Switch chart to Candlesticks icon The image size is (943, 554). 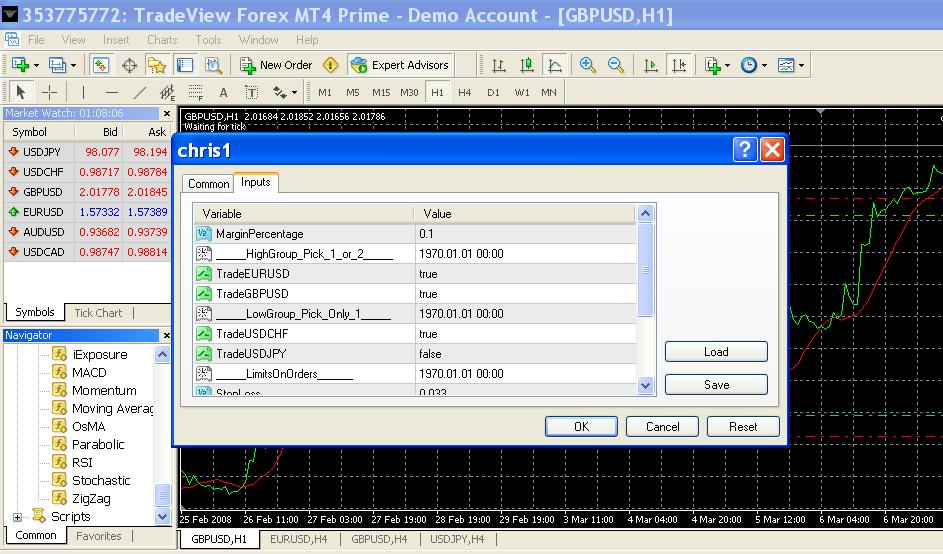pyautogui.click(x=526, y=65)
